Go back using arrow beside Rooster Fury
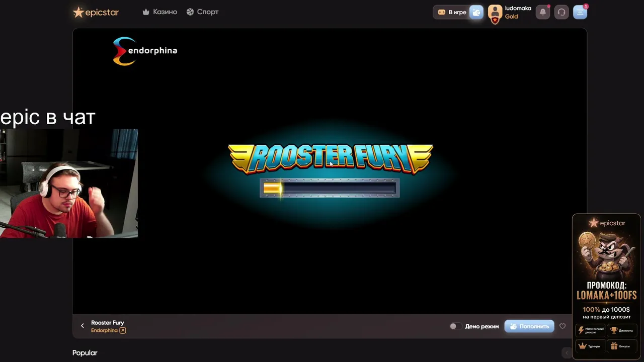This screenshot has height=362, width=644. [83, 326]
